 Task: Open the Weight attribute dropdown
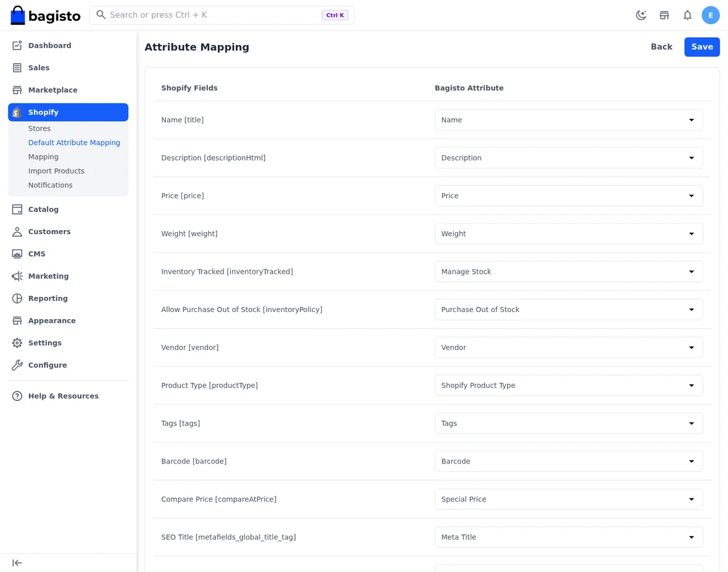(x=569, y=233)
